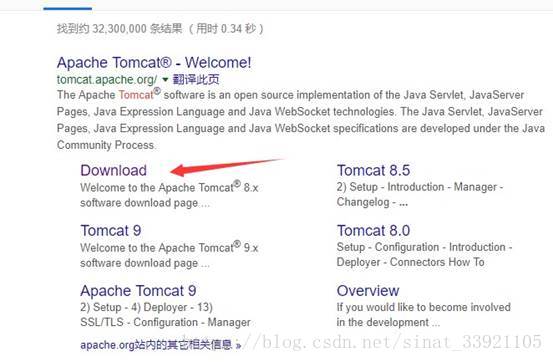Open the Download sitelink
This screenshot has width=553, height=362.
tap(113, 170)
